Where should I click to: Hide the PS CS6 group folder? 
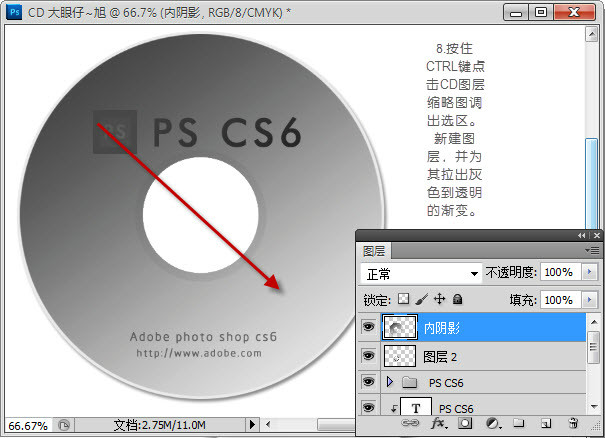(368, 383)
